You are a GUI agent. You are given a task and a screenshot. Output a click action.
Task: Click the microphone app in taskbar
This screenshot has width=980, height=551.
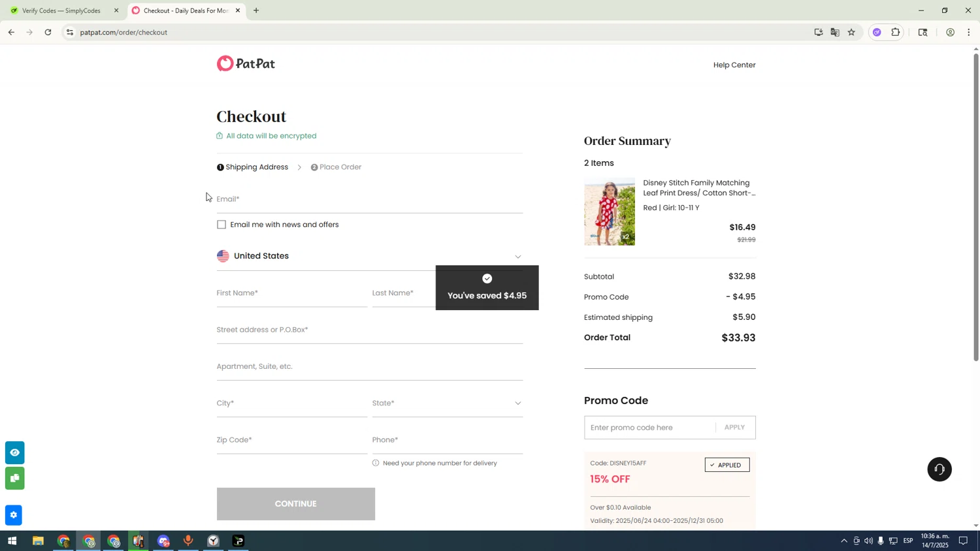[188, 541]
